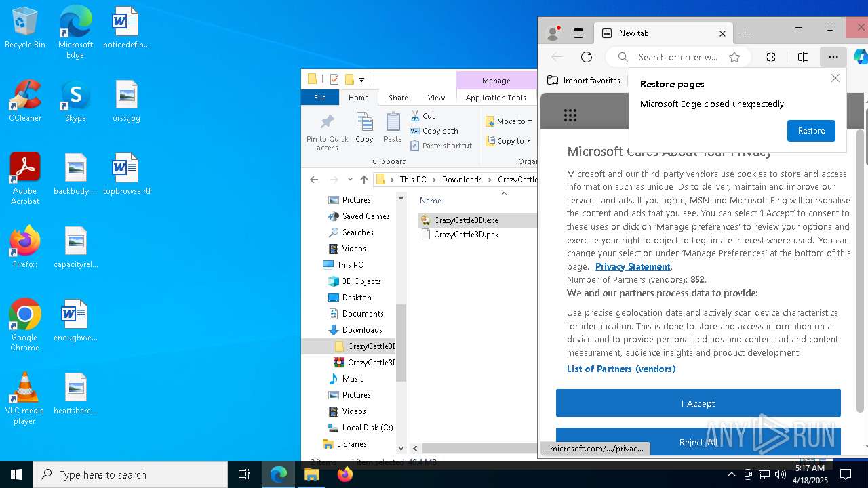Click Copy button in Explorer ribbon
This screenshot has height=488, width=868.
coord(364,128)
